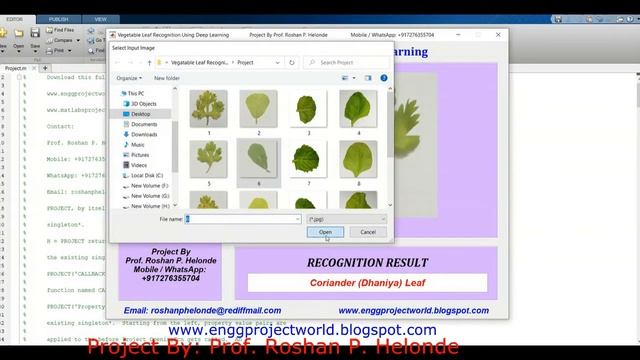Minimize the Vegetable Leaf Recognition window
The height and width of the screenshot is (360, 640).
click(458, 35)
